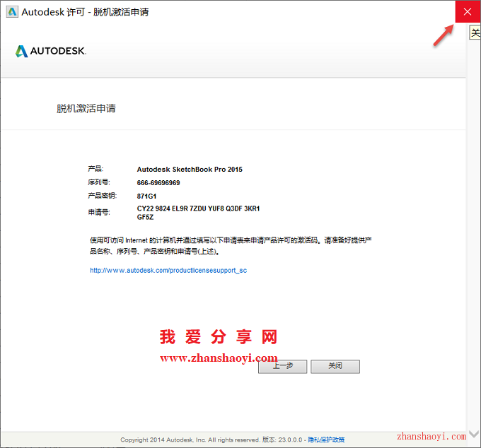Select request code ending GF5Z

(x=145, y=217)
